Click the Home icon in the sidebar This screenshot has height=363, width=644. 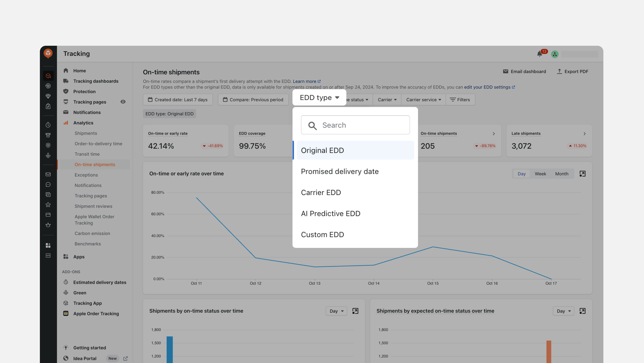coord(66,70)
